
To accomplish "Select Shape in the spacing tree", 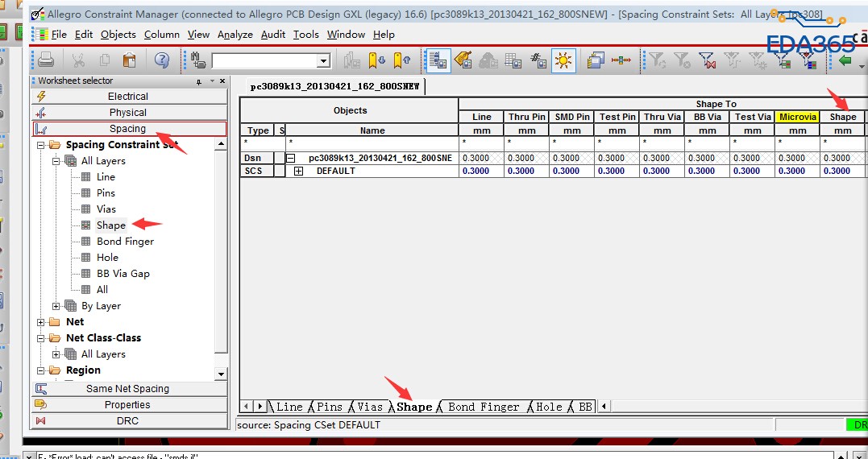I will (x=110, y=225).
